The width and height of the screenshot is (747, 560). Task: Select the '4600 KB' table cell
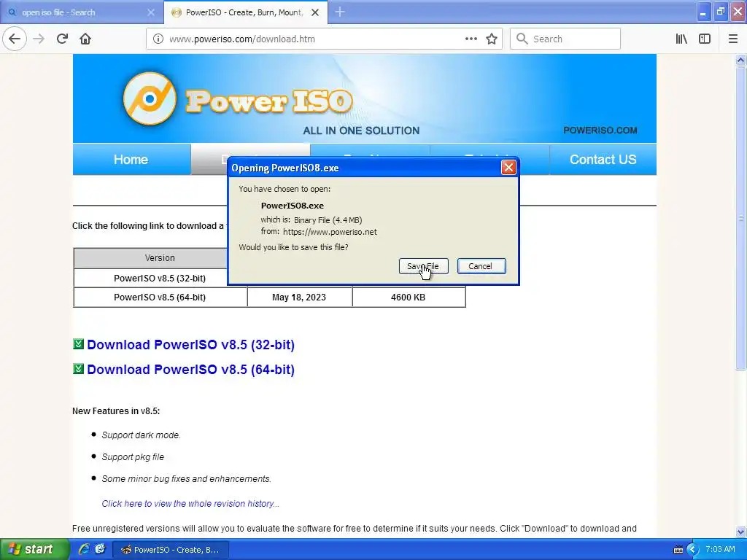pyautogui.click(x=409, y=297)
